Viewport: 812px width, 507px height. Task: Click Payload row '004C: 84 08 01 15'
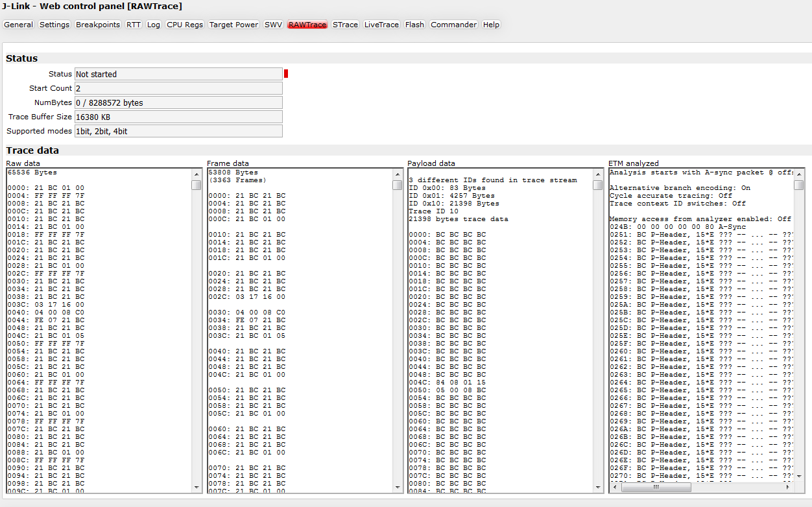pyautogui.click(x=448, y=383)
